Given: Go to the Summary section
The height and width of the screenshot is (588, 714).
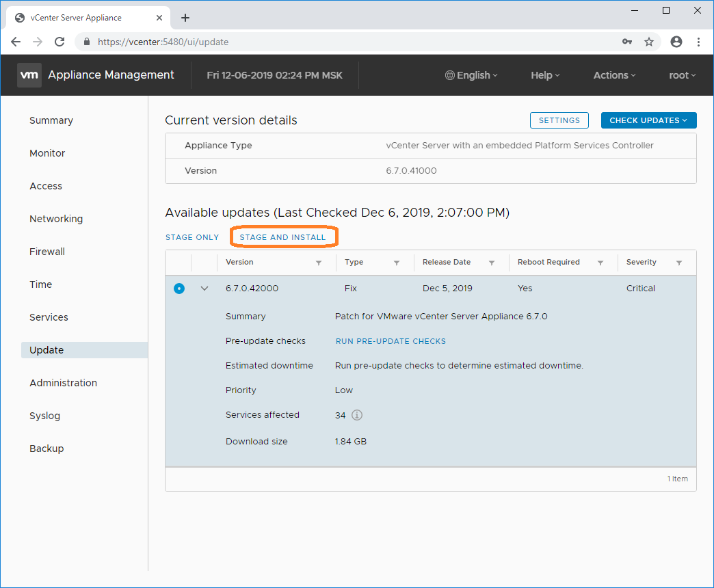Looking at the screenshot, I should pos(51,120).
